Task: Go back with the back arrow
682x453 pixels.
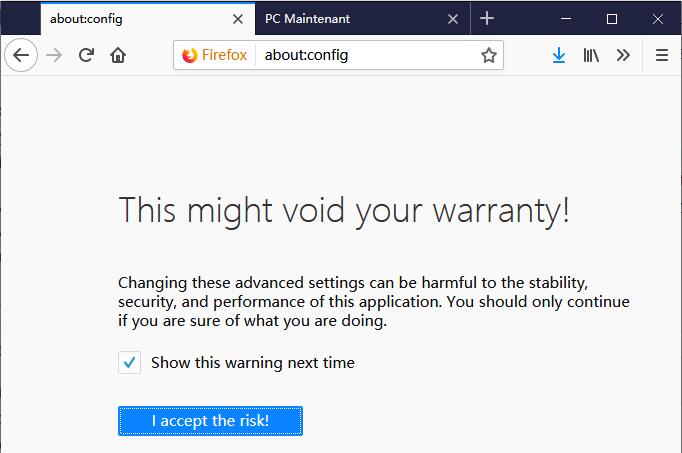Action: [x=21, y=55]
